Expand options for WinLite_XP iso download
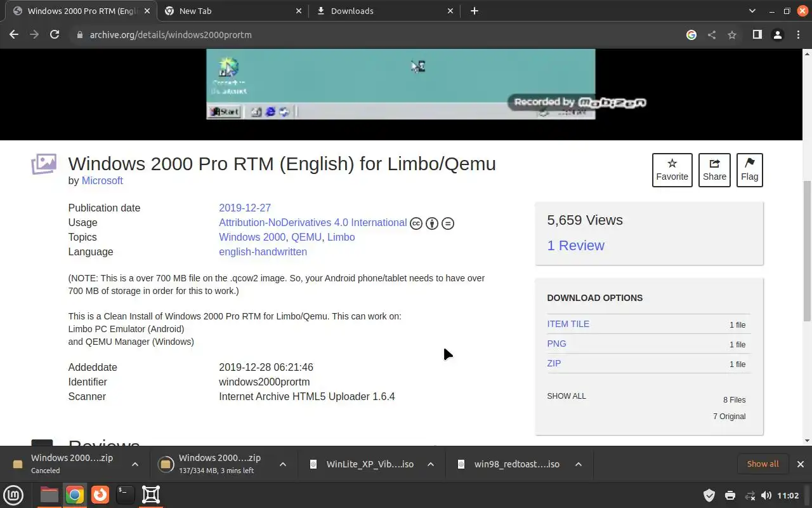 click(x=431, y=464)
